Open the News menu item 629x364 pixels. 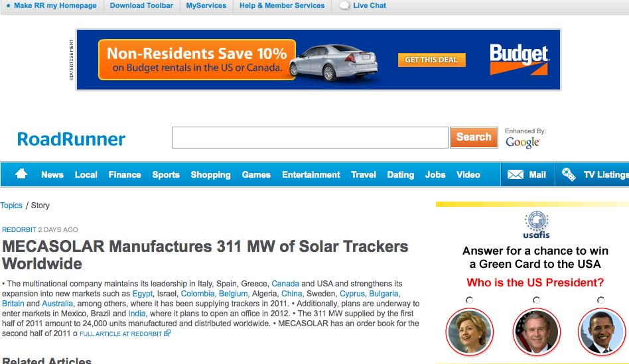[x=52, y=175]
